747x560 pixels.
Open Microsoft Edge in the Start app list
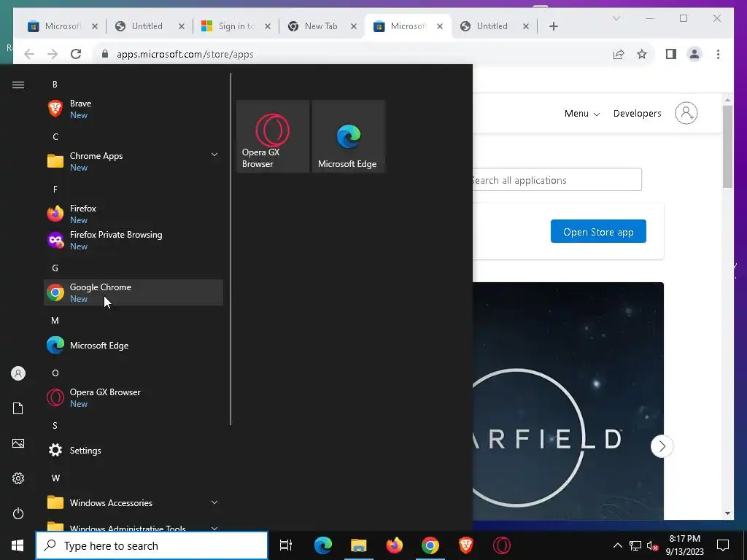pyautogui.click(x=133, y=345)
